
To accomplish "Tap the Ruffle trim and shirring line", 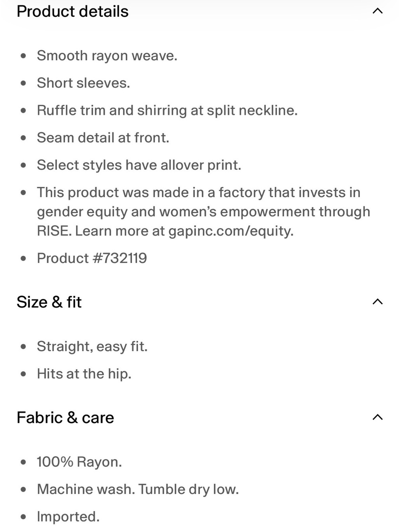I will [x=167, y=111].
